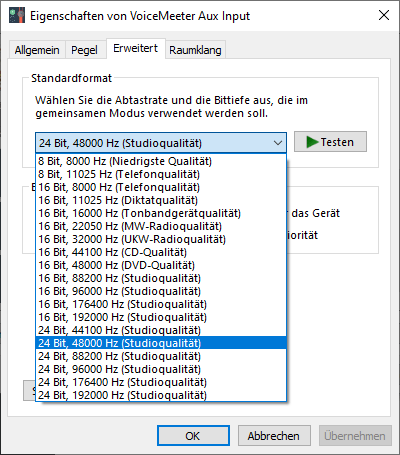Select 24 Bit, 96000 Hz (Studioqualität)

coord(161,369)
